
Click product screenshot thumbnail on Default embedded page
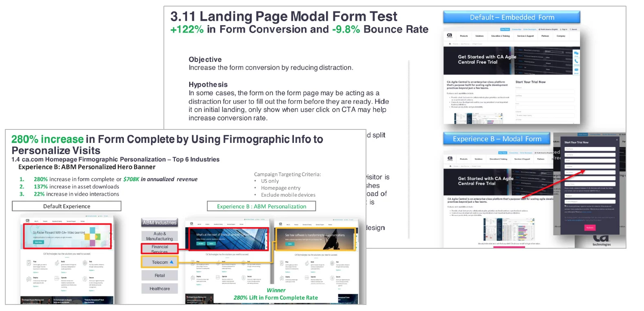tap(479, 118)
